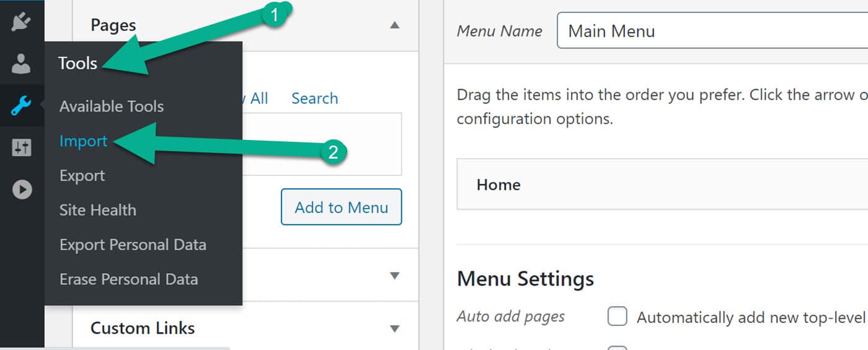Switch to the Search tab in Pages
This screenshot has height=350, width=868.
(x=314, y=98)
